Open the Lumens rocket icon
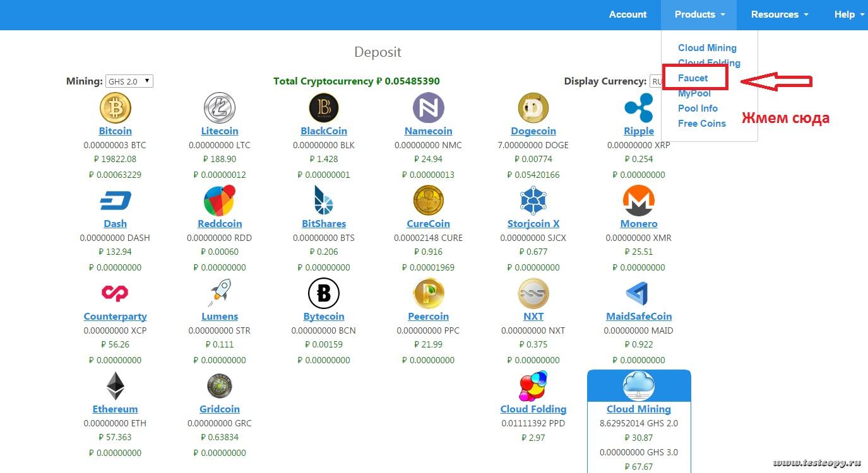This screenshot has height=473, width=868. (219, 293)
